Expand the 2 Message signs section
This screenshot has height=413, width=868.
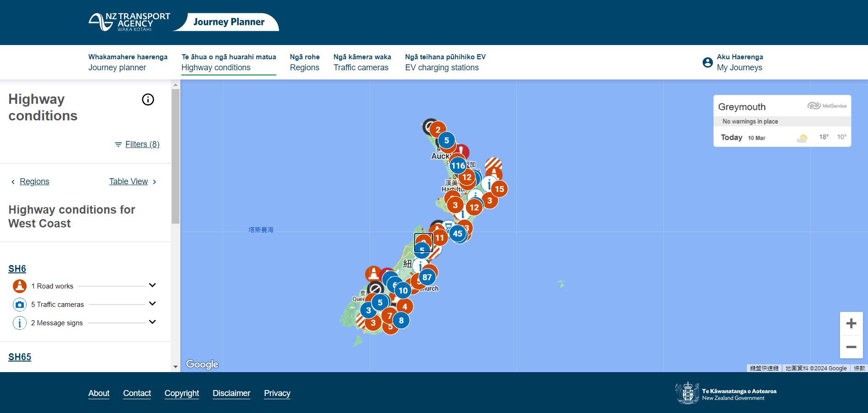click(152, 322)
